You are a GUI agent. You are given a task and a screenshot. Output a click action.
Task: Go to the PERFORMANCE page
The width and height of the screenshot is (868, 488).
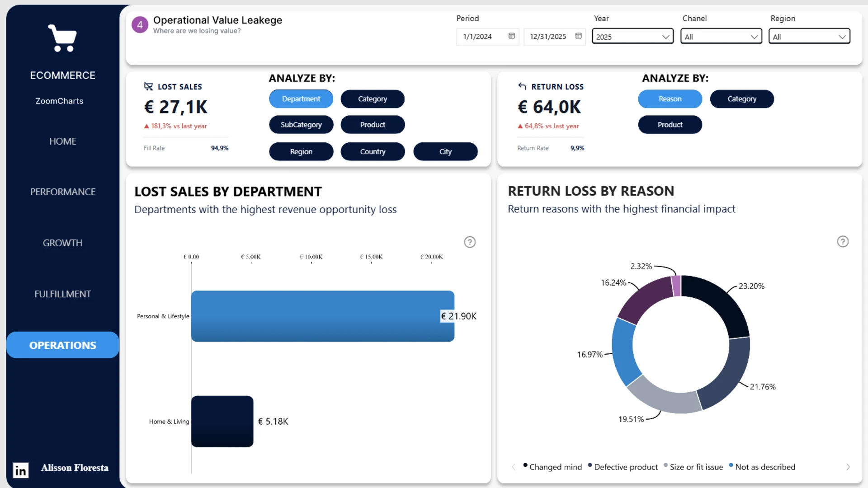(62, 192)
